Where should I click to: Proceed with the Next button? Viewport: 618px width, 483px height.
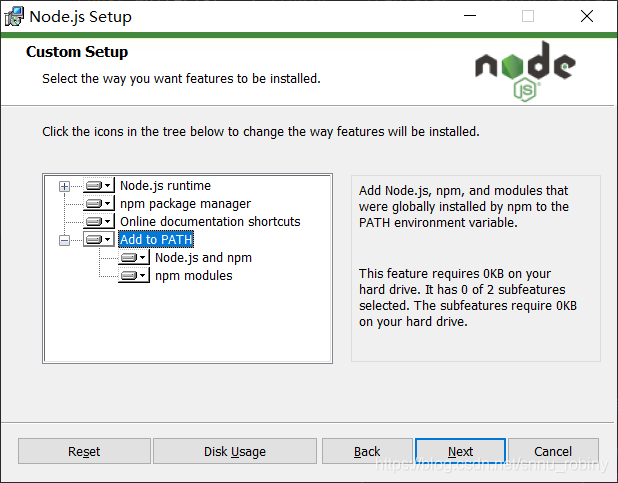[x=460, y=451]
